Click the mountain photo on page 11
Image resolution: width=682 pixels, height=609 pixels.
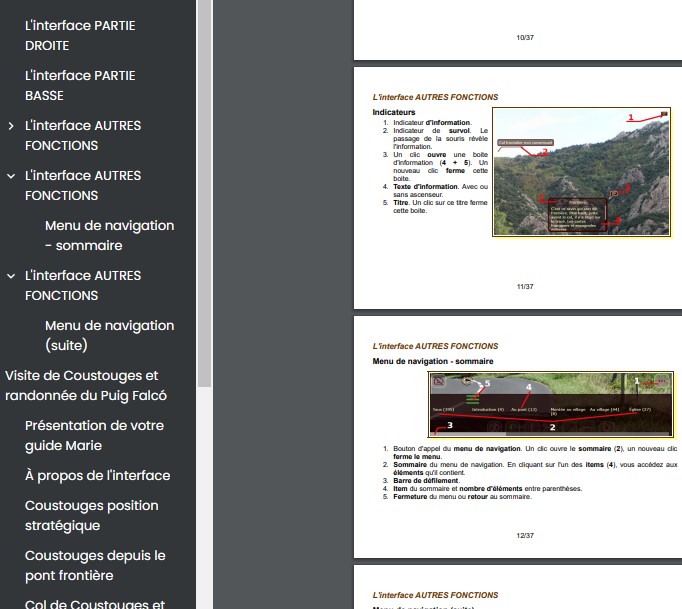point(582,172)
